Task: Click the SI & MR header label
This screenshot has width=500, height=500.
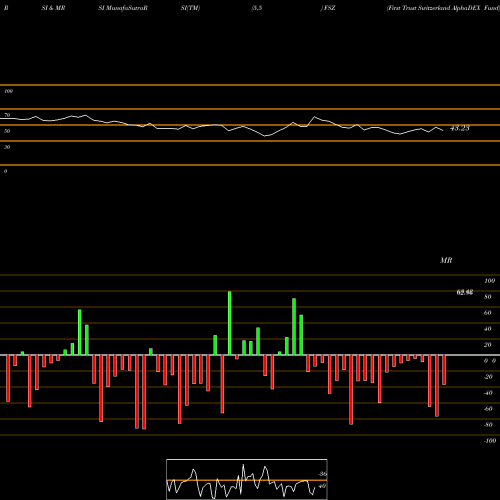Action: coord(53,8)
